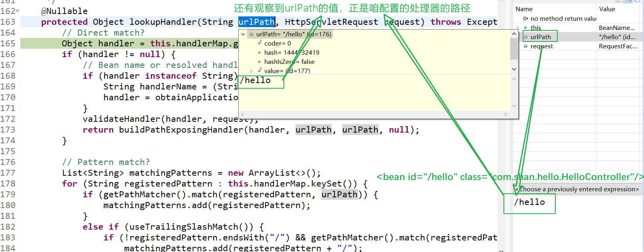644x252 pixels.
Task: Click 'handlerName' variable on line 169
Action: (x=168, y=87)
